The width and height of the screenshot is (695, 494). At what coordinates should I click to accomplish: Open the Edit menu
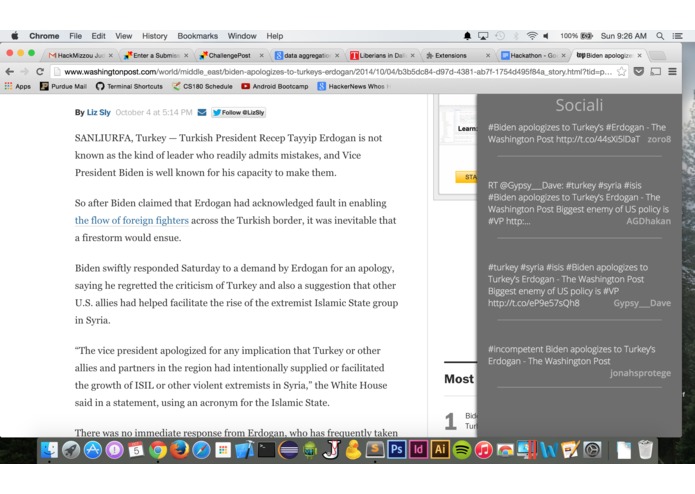98,36
